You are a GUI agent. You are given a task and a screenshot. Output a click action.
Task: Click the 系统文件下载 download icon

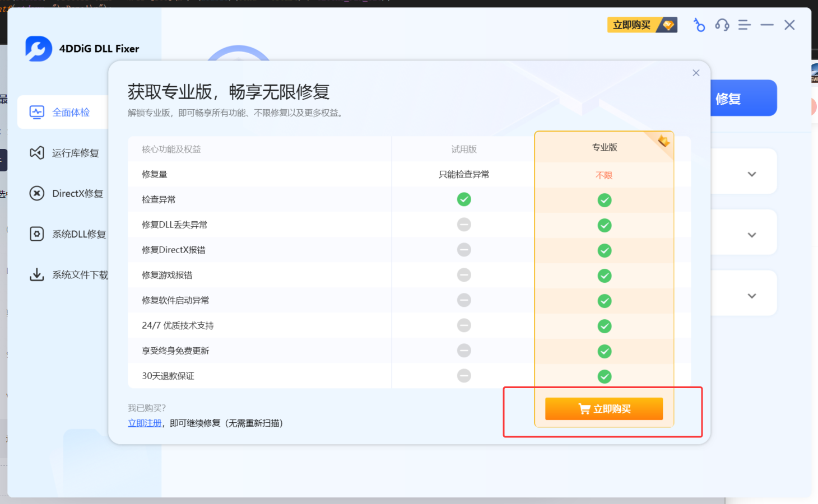click(37, 274)
